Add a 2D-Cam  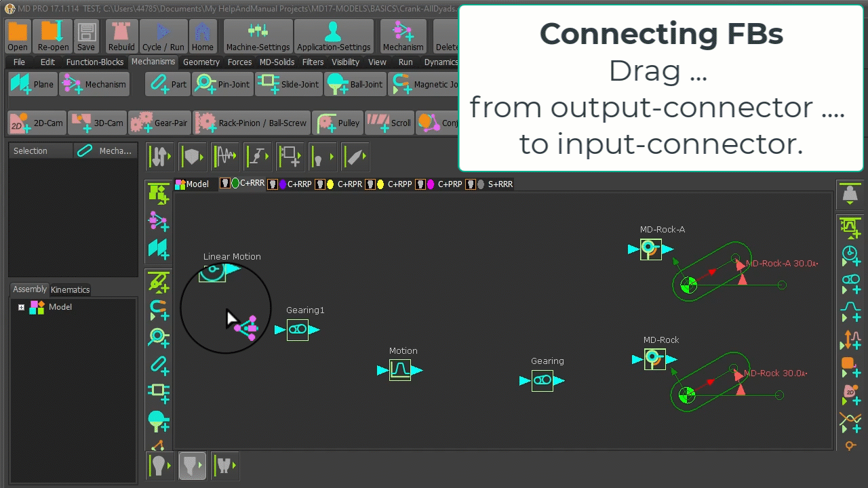coord(37,123)
